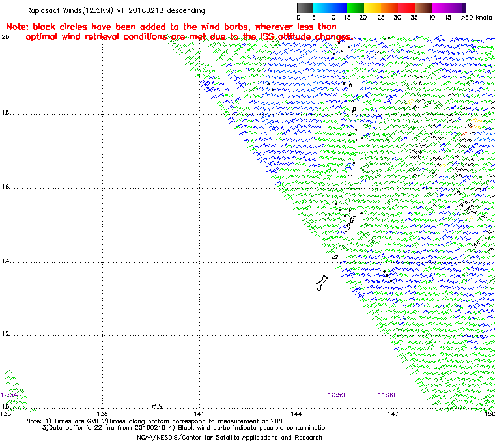
Task: Click the yellow 20-25 knots color segment
Action: [373, 8]
